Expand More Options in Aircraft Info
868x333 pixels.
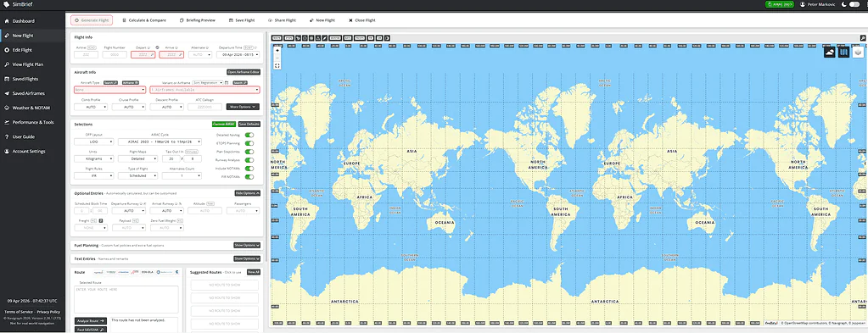243,107
